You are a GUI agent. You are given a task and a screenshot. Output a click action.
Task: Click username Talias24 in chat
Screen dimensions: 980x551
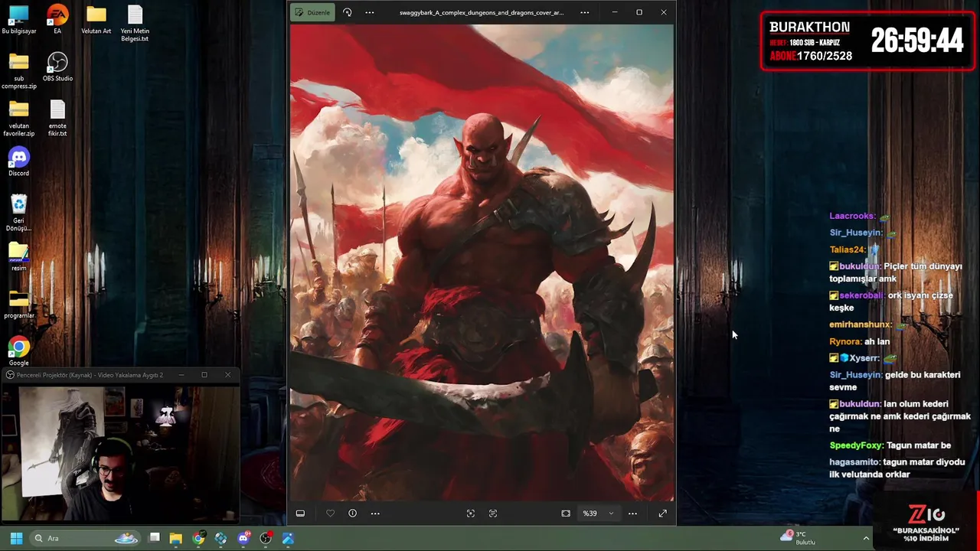pyautogui.click(x=848, y=249)
